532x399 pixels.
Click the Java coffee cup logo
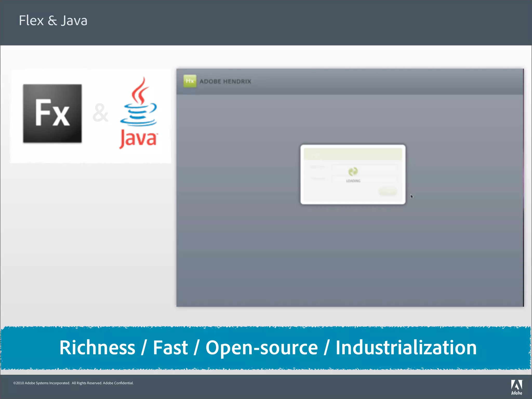point(139,113)
